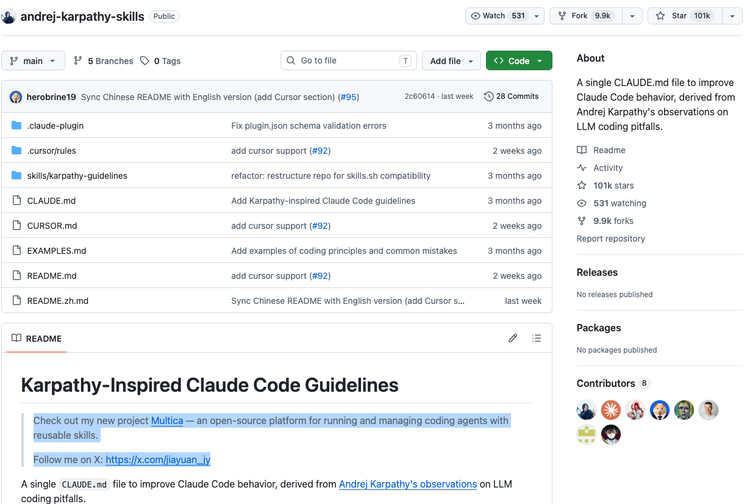Click Report repository link
Image resolution: width=750 pixels, height=504 pixels.
610,239
